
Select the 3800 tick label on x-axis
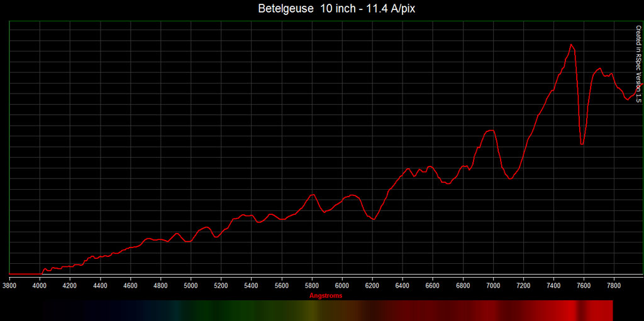(x=9, y=285)
